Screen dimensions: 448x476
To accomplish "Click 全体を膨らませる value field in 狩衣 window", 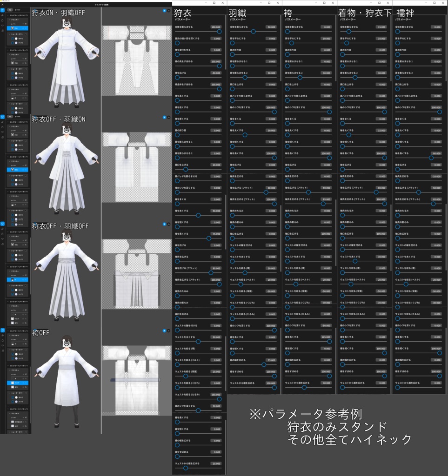I will (x=216, y=27).
